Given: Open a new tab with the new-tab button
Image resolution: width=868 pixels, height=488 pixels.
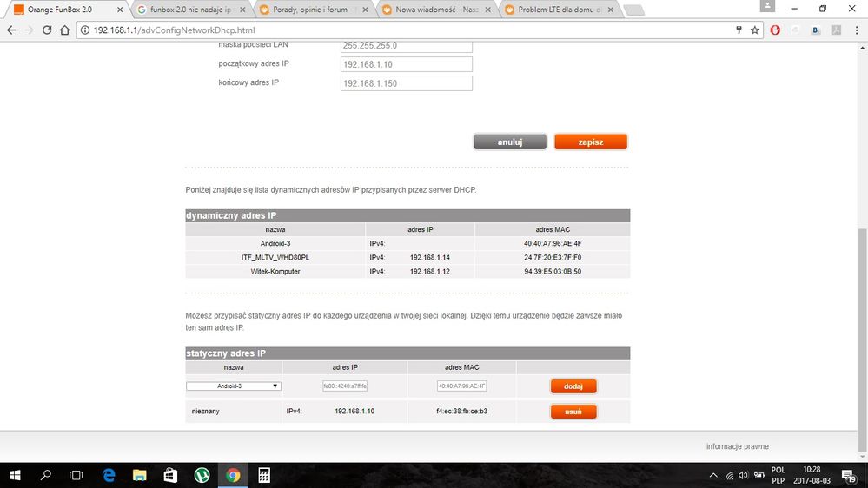Looking at the screenshot, I should pos(633,10).
